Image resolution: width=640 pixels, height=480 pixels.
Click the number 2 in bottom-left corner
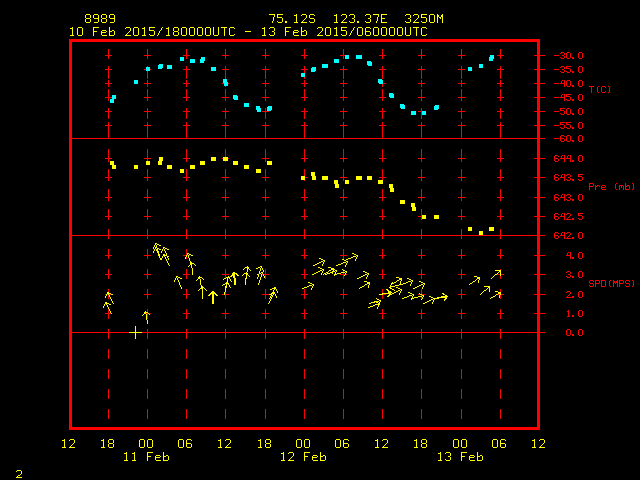click(x=18, y=472)
